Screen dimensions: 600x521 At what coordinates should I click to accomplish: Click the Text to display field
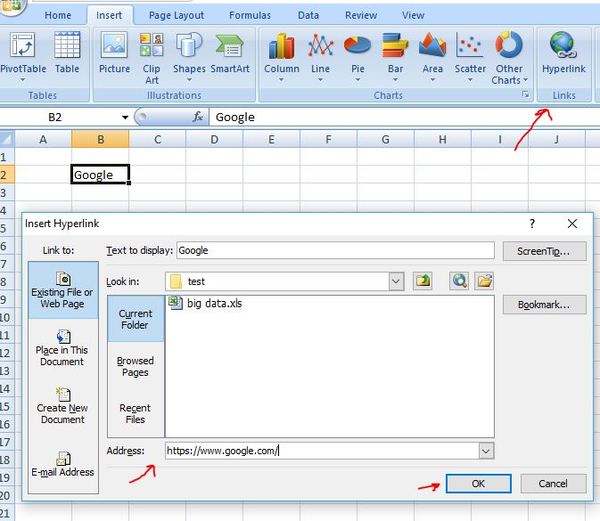[335, 251]
